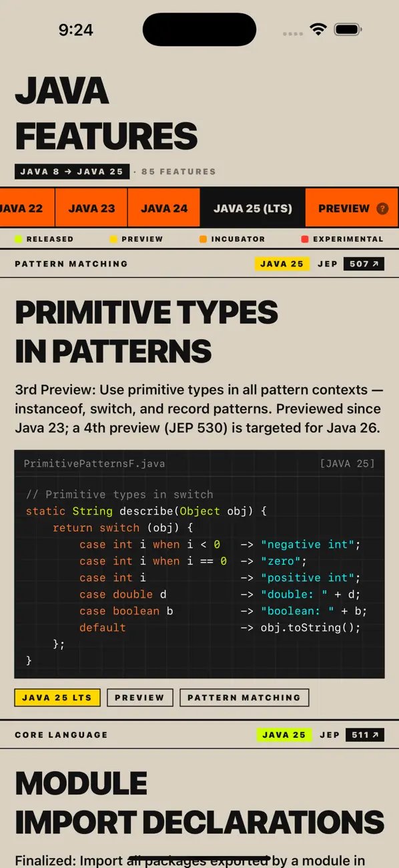Click the 9:24 clock in status bar
Viewport: 399px width, 868px height.
click(x=75, y=29)
